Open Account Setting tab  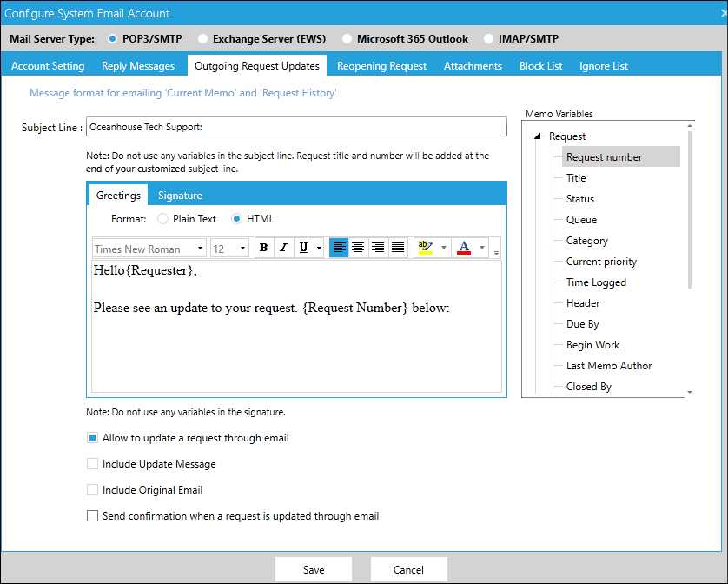[x=48, y=66]
